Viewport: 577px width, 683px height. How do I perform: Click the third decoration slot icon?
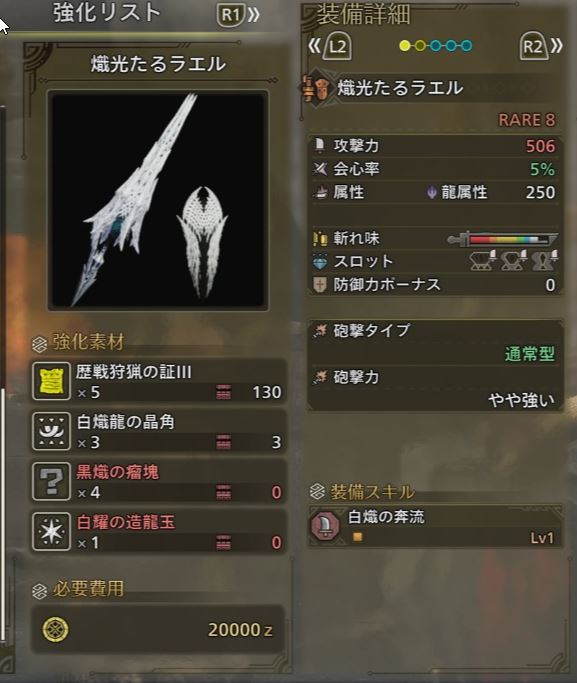[x=544, y=261]
